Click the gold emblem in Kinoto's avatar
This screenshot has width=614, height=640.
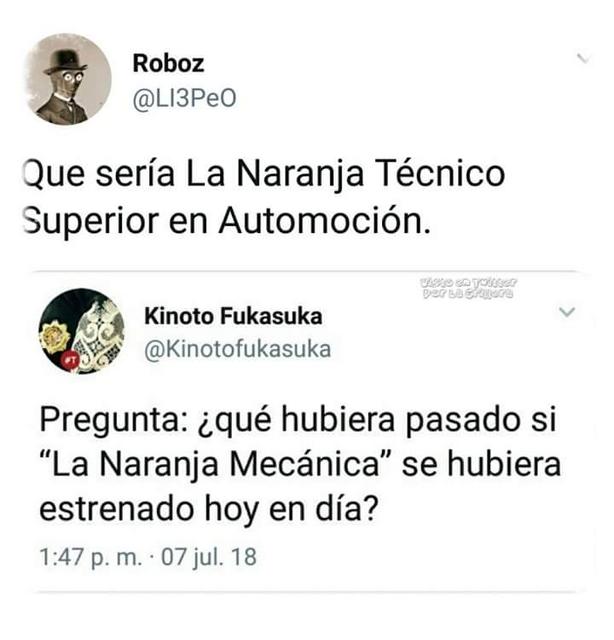[54, 336]
